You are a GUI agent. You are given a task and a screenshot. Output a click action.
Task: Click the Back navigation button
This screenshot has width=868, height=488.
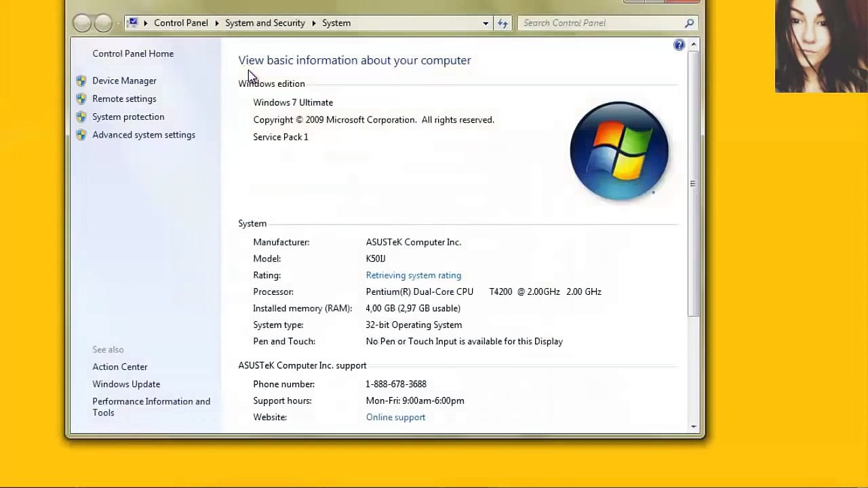[82, 23]
